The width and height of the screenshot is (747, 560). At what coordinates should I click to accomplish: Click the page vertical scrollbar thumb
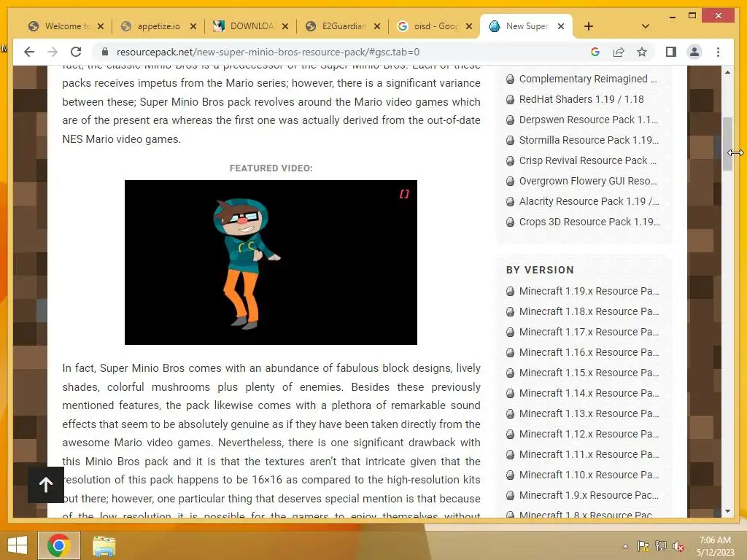(x=727, y=144)
